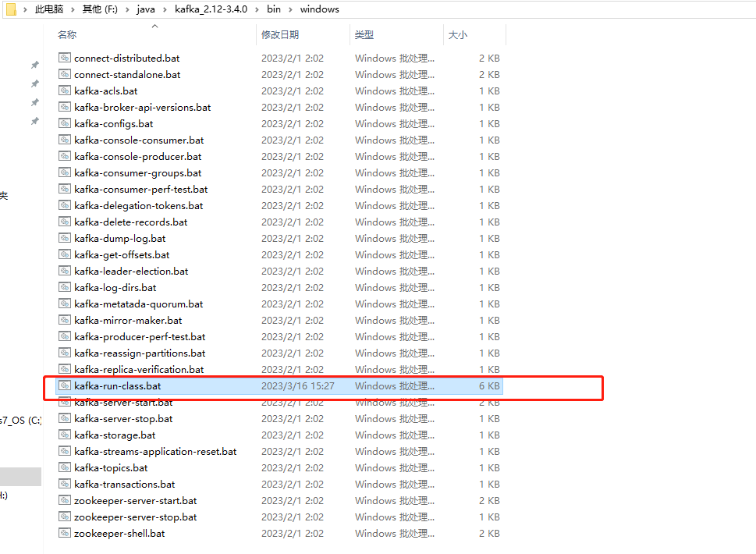This screenshot has width=756, height=554.
Task: Click the kafka-run-class.bat file icon
Action: (x=65, y=385)
